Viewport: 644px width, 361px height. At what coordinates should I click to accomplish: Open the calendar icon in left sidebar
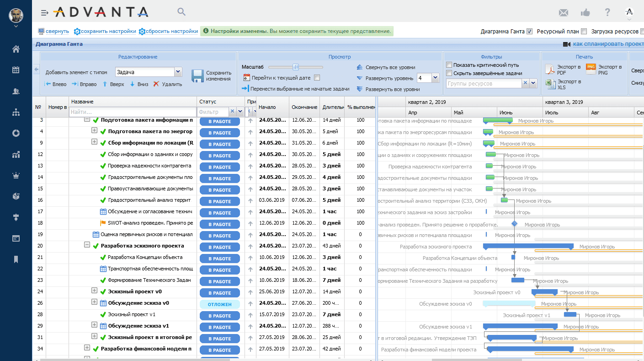click(x=16, y=70)
